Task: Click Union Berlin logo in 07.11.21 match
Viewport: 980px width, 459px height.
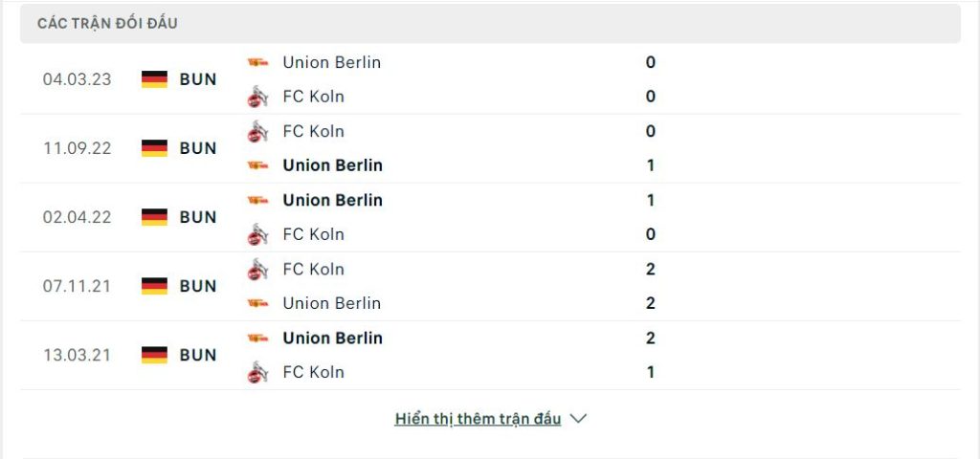Action: (x=257, y=303)
